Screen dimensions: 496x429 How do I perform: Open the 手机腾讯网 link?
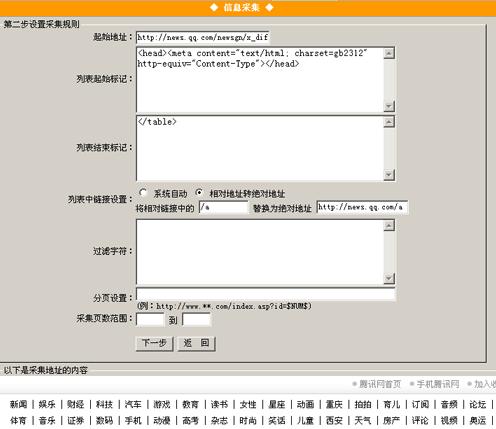438,384
